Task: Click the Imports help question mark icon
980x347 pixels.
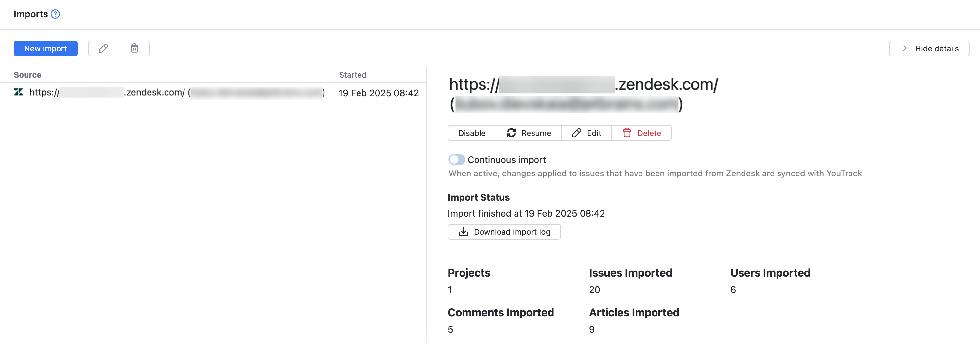Action: pos(56,14)
